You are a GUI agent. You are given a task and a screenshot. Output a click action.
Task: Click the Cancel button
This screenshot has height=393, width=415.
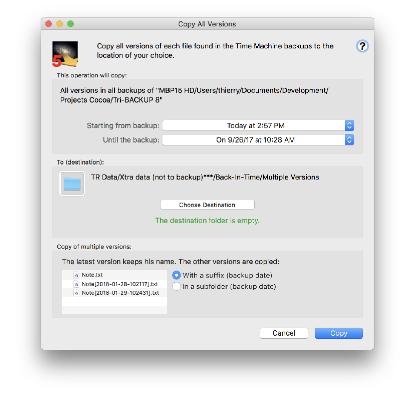click(x=284, y=333)
